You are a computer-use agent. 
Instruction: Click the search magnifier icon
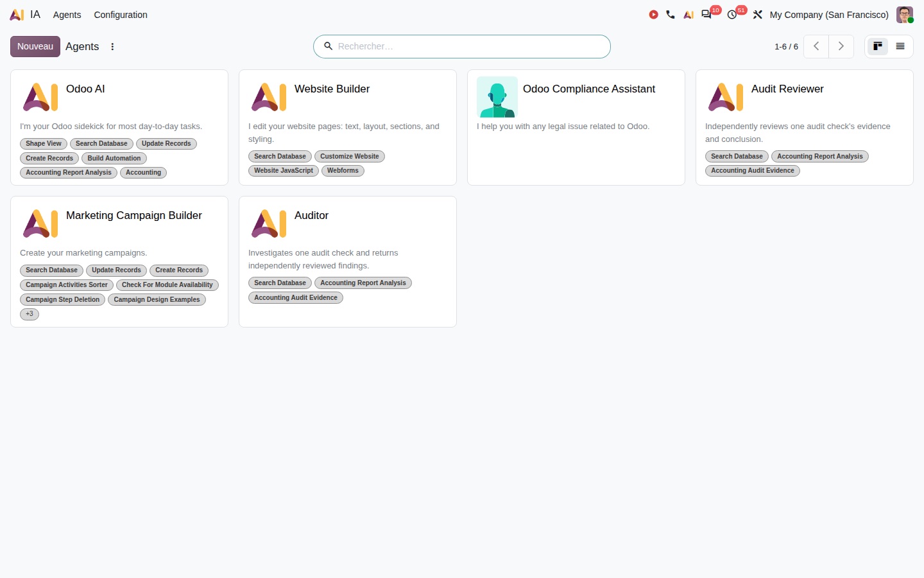[x=328, y=46]
